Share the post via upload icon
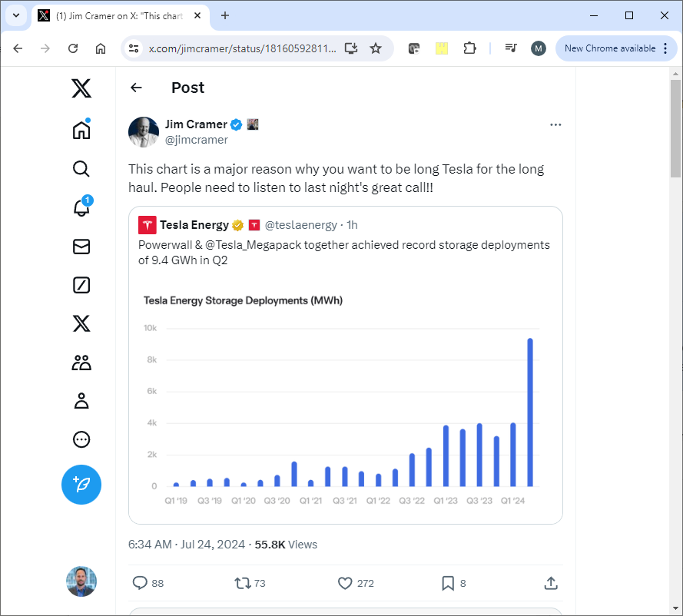683x616 pixels. (551, 583)
